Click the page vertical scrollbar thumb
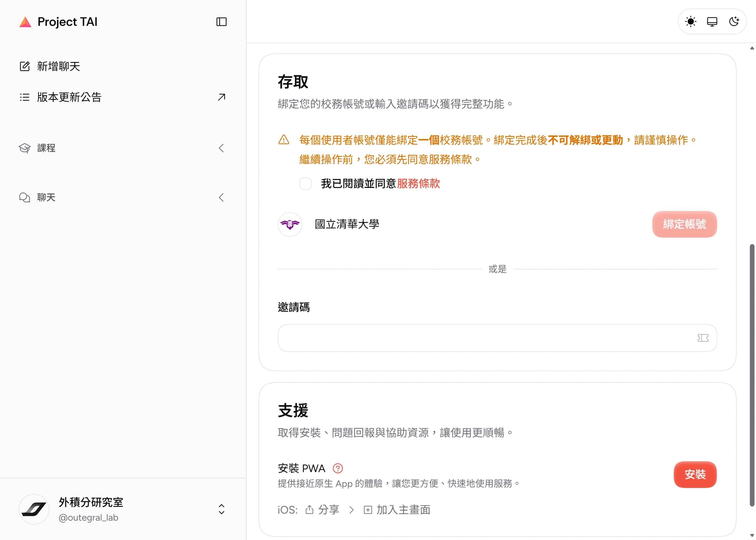The image size is (756, 540). 752,375
